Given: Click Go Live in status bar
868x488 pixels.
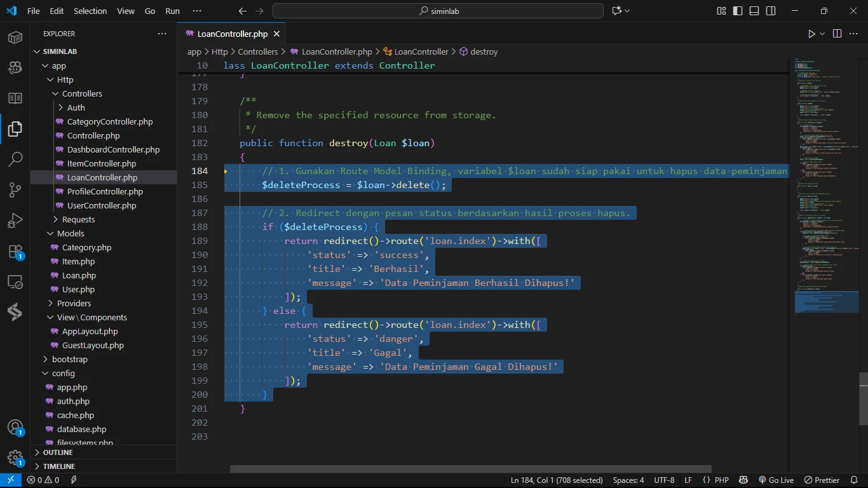Looking at the screenshot, I should tap(776, 480).
